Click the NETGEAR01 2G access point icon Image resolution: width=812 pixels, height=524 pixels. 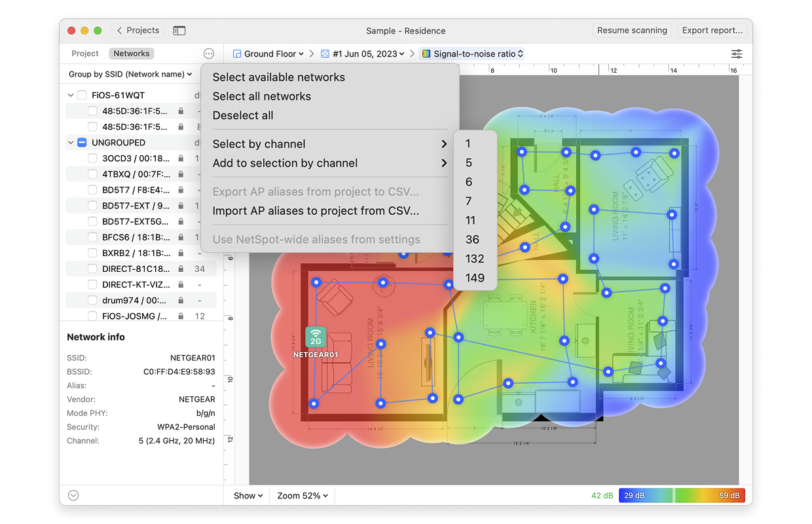click(316, 337)
